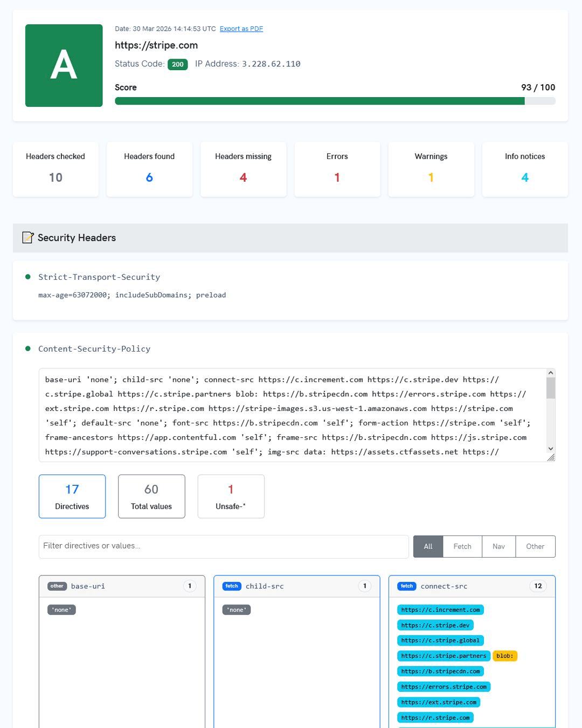The image size is (582, 728).
Task: Click the IP address 3.228.62.110
Action: click(x=271, y=64)
